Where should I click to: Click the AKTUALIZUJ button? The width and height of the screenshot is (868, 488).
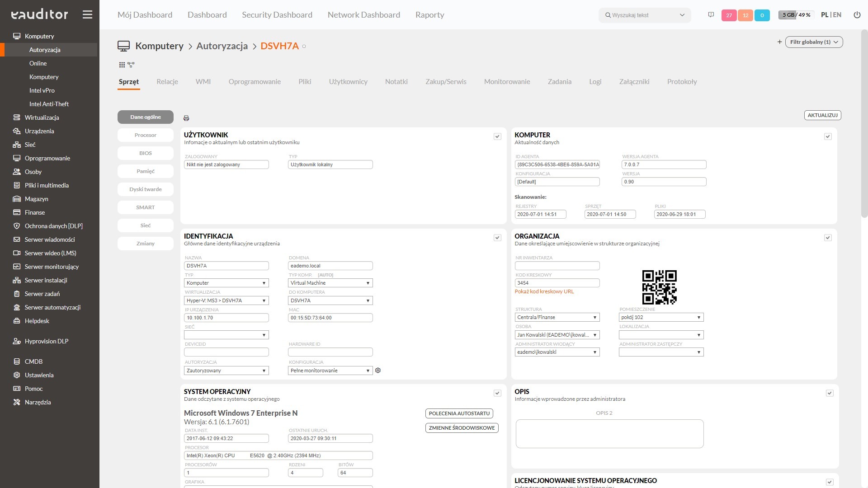pyautogui.click(x=823, y=115)
